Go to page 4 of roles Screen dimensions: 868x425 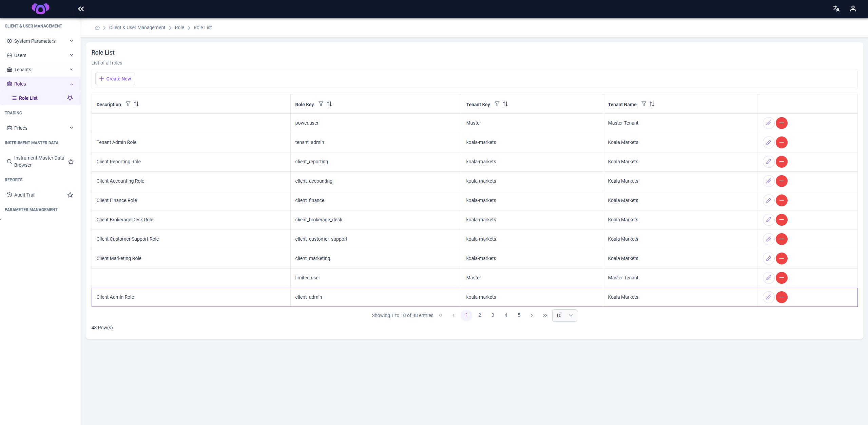(x=506, y=315)
